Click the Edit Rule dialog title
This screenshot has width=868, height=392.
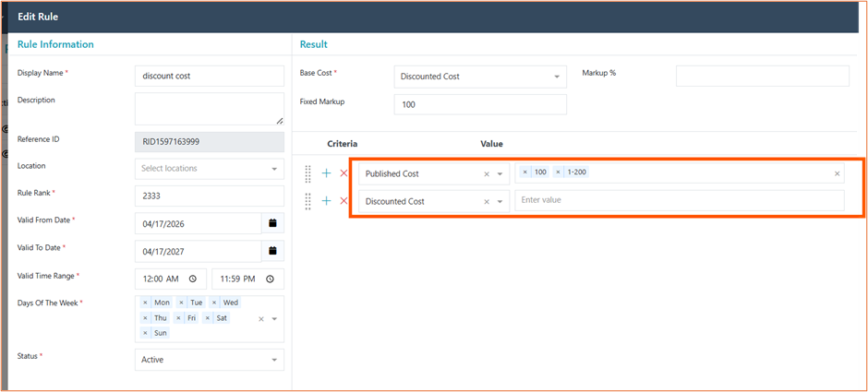point(38,17)
